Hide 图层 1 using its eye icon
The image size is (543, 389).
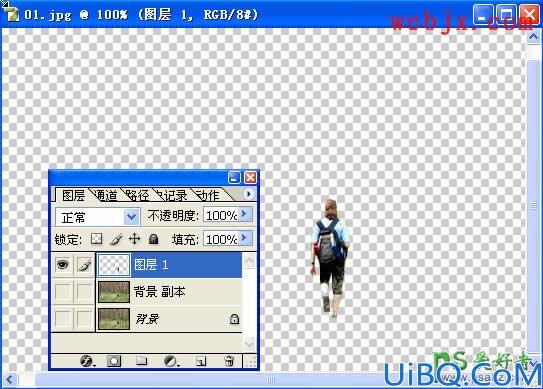coord(63,265)
